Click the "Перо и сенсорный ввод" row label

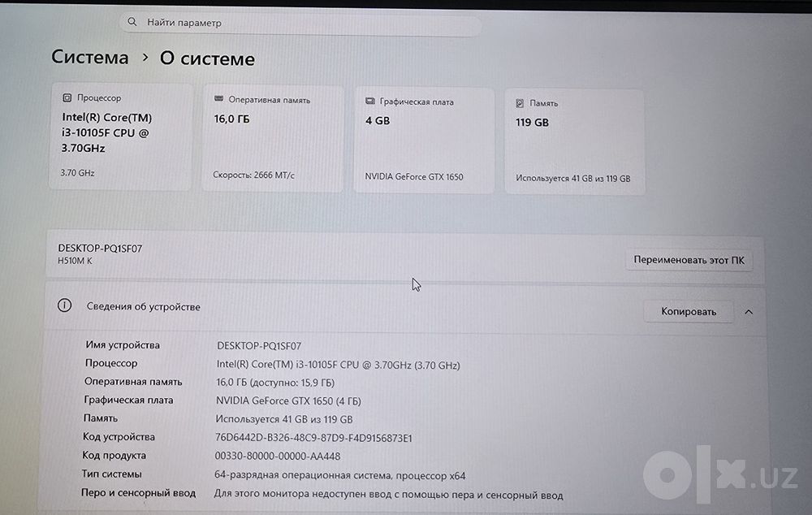(138, 493)
